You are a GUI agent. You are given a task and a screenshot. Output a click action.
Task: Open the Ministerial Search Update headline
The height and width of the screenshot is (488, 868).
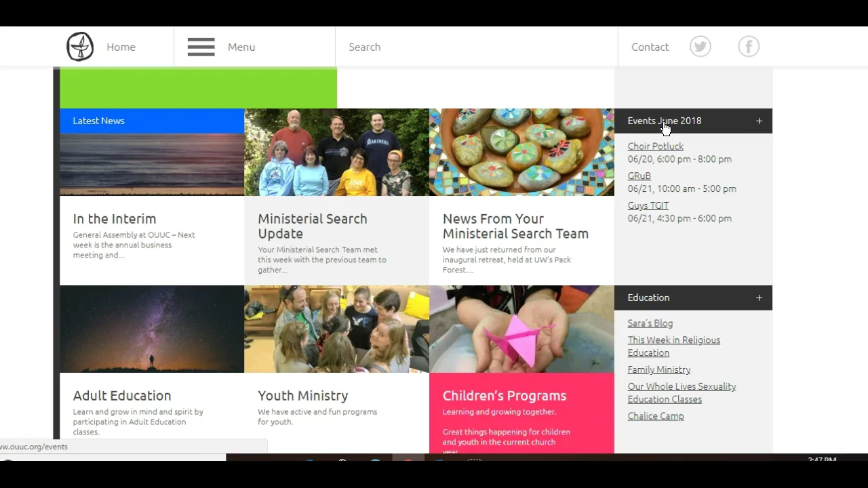coord(313,226)
